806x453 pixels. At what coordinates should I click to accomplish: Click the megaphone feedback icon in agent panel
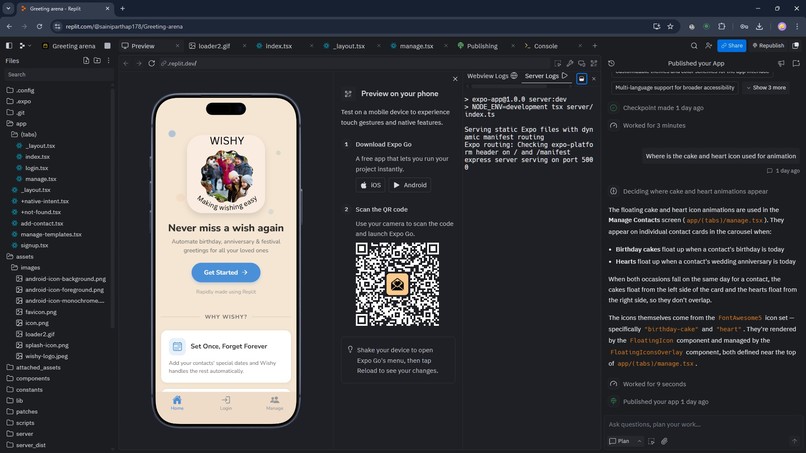point(781,63)
